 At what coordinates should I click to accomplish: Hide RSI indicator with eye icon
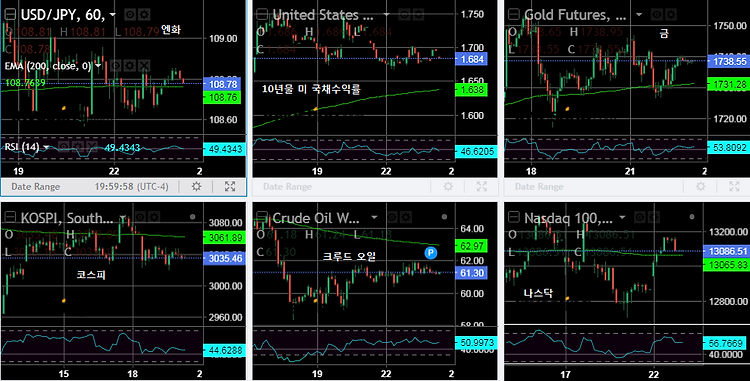click(x=64, y=147)
